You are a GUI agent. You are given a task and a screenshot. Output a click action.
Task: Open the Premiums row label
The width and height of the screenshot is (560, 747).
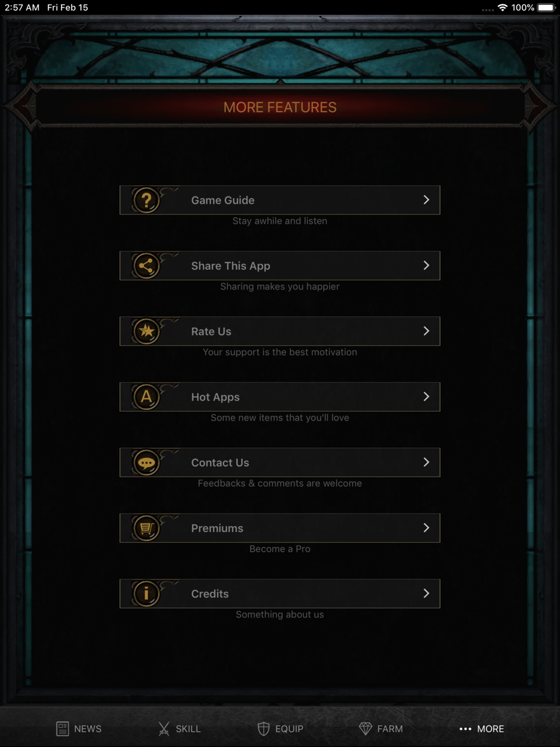(x=217, y=528)
